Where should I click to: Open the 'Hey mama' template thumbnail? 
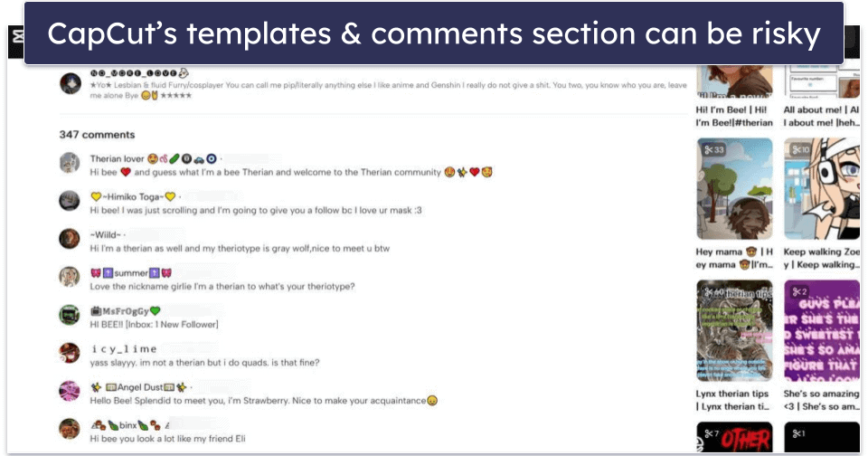coord(734,187)
